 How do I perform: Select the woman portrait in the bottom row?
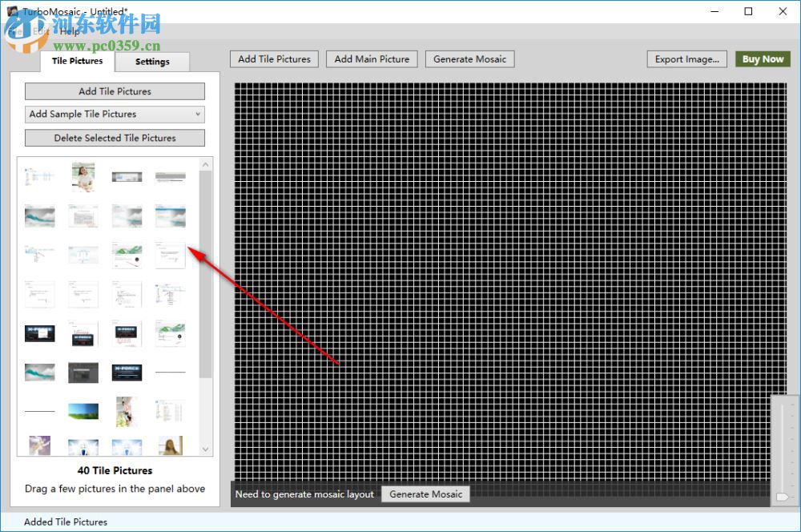click(x=170, y=445)
